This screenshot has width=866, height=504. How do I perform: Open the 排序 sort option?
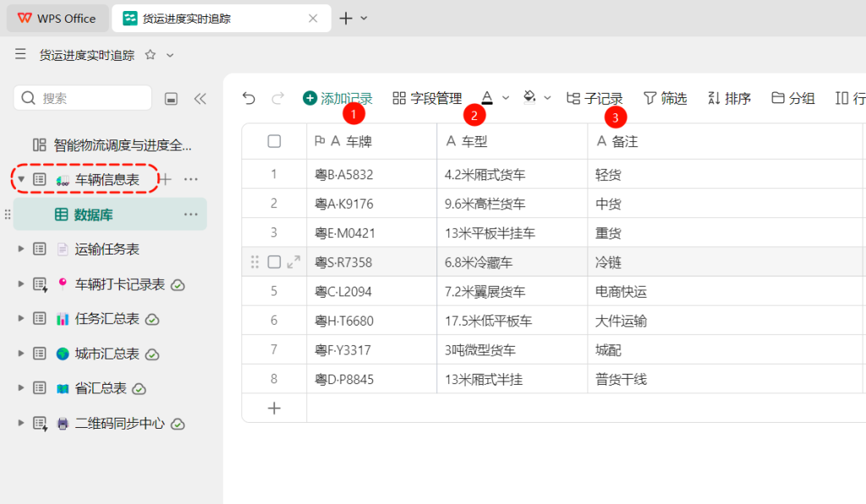729,98
